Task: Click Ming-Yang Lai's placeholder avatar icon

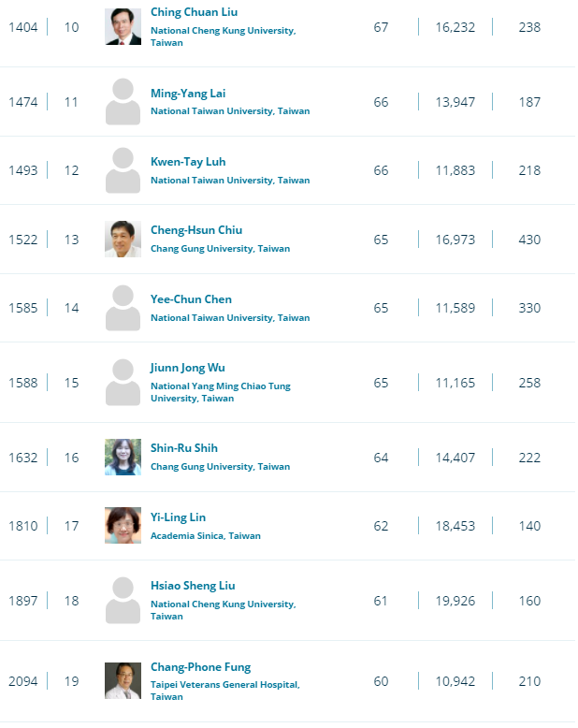Action: [123, 102]
